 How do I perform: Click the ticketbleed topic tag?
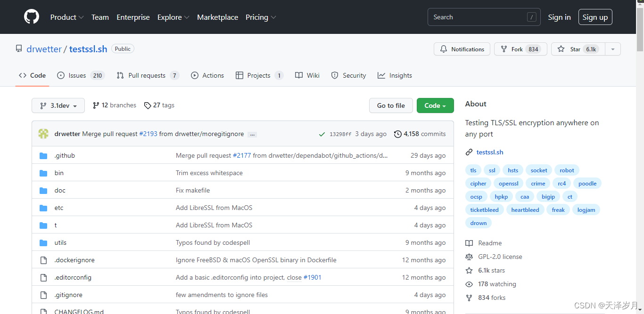tap(484, 210)
